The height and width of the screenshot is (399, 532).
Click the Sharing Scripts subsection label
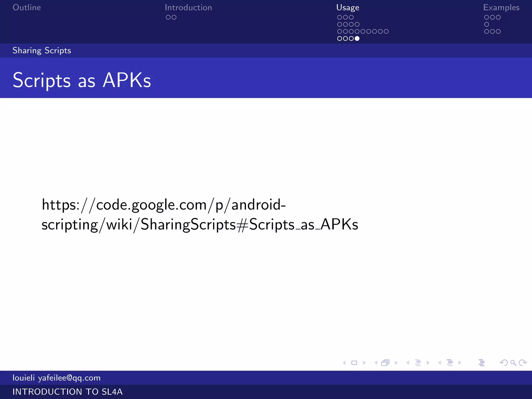(42, 50)
